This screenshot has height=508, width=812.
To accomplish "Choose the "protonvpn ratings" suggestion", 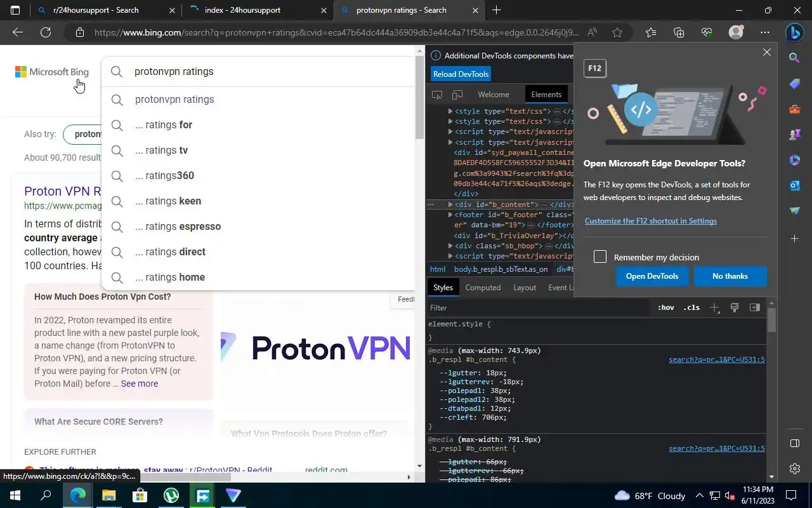I will 258,100.
